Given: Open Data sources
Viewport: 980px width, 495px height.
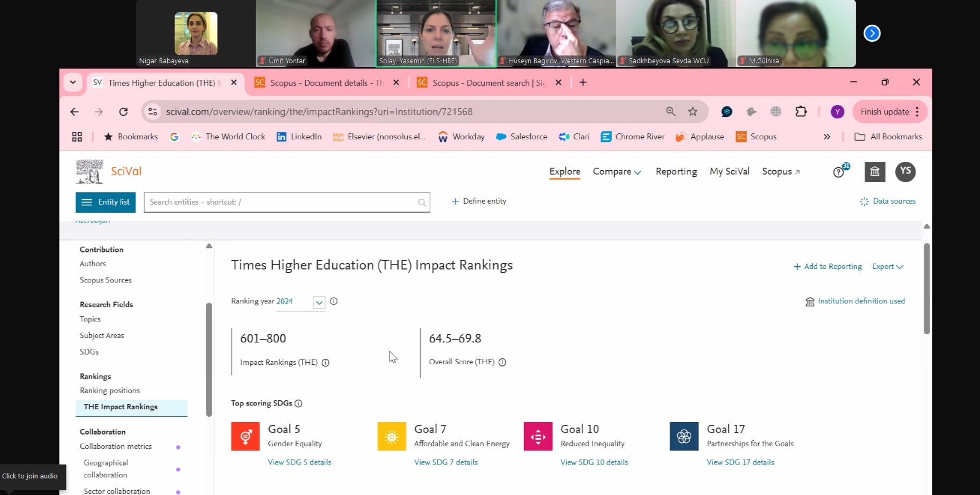Looking at the screenshot, I should tap(887, 201).
